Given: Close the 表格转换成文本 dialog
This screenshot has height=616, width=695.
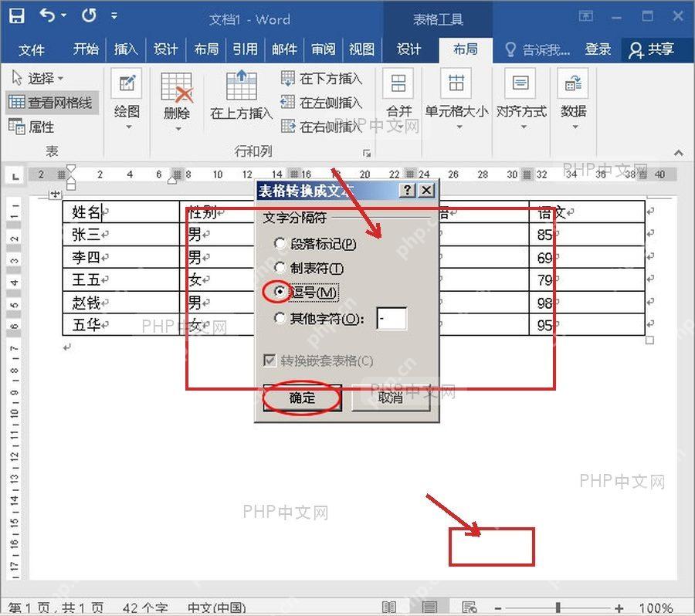Looking at the screenshot, I should (x=426, y=190).
